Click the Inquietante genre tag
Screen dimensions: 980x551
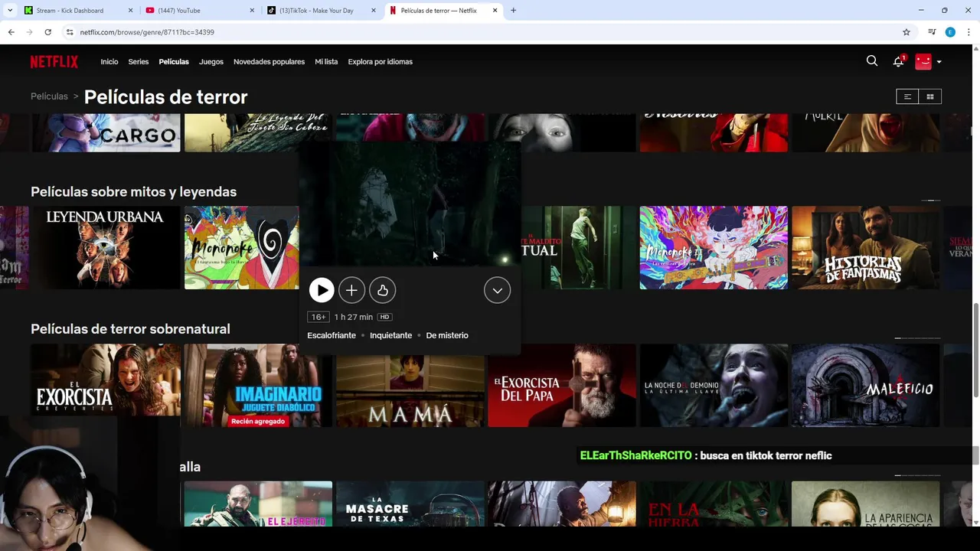point(390,335)
